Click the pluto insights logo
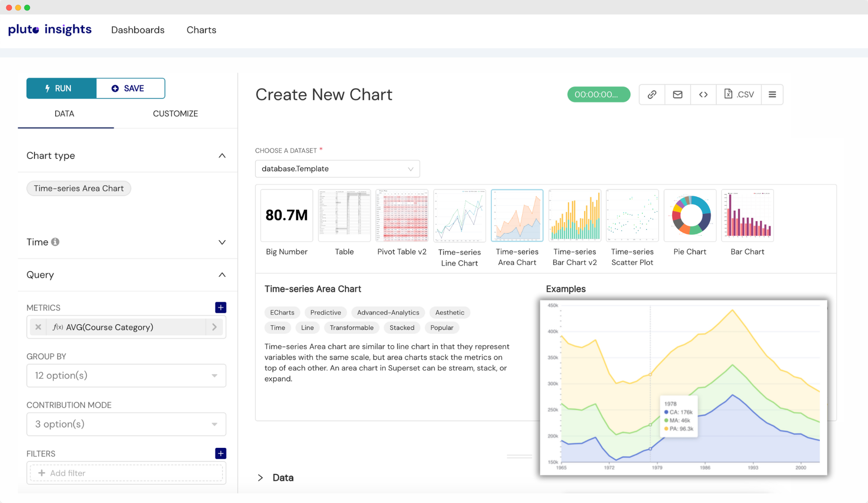868x503 pixels. (50, 30)
